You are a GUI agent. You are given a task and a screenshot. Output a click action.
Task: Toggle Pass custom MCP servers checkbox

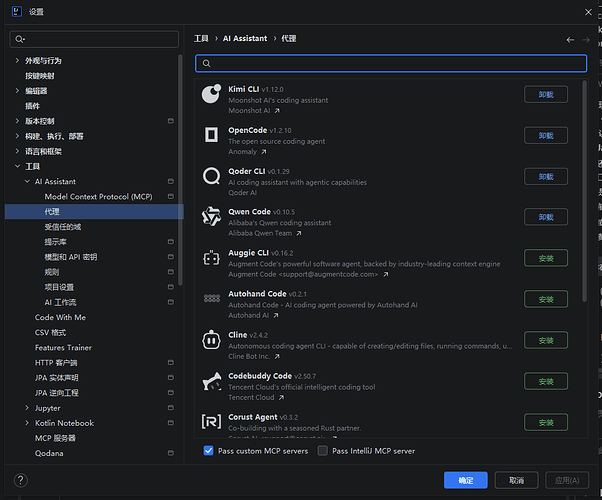pyautogui.click(x=208, y=450)
